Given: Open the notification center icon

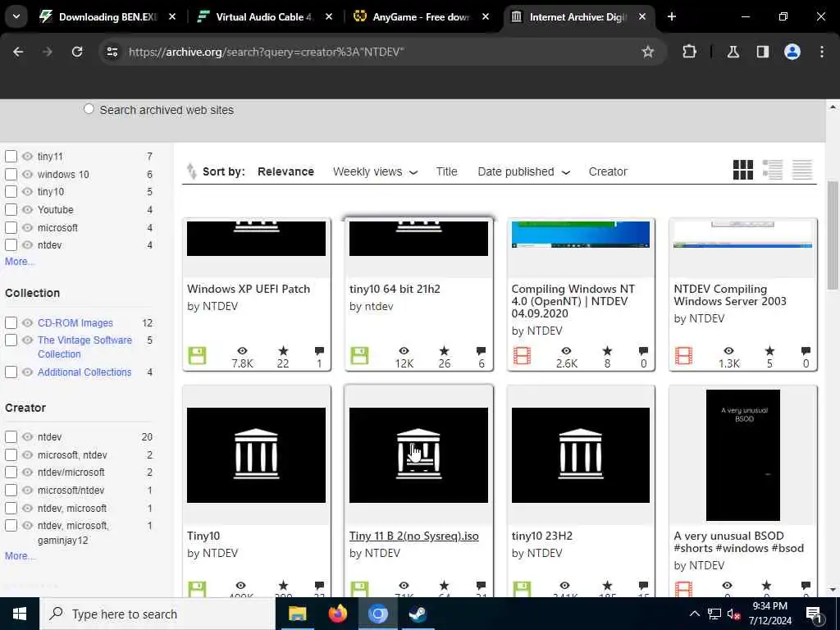Looking at the screenshot, I should coord(813,614).
